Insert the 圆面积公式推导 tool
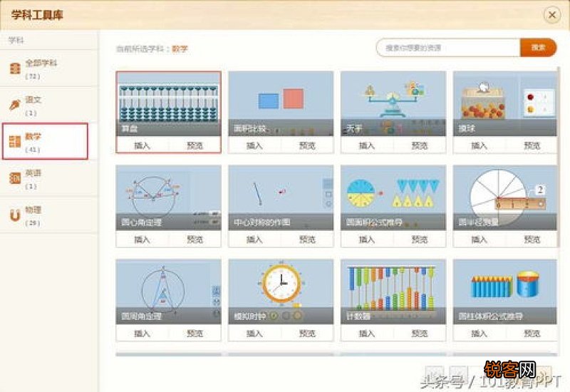 (367, 239)
